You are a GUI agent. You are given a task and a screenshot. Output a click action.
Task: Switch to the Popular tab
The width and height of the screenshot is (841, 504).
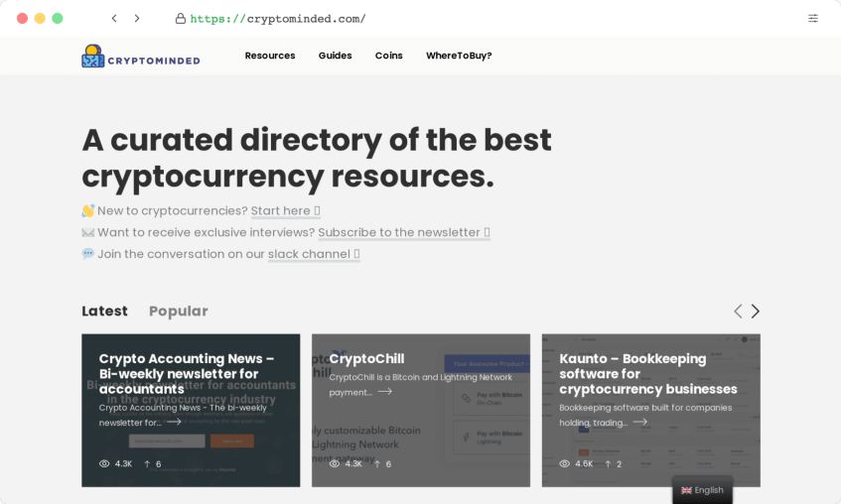179,312
